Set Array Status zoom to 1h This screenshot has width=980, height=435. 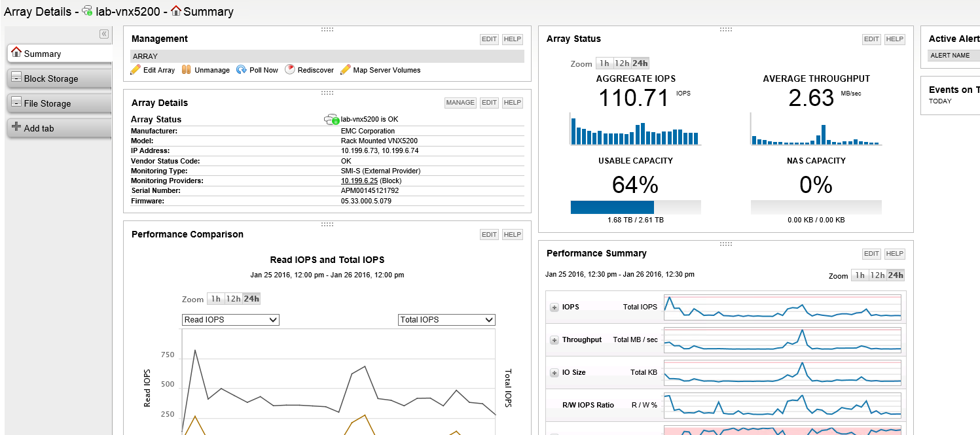pos(604,63)
